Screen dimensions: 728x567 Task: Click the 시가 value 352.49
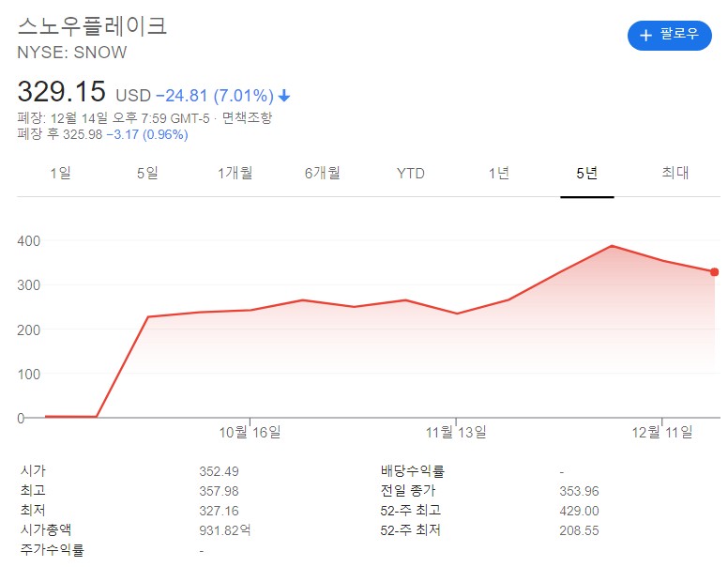[220, 471]
